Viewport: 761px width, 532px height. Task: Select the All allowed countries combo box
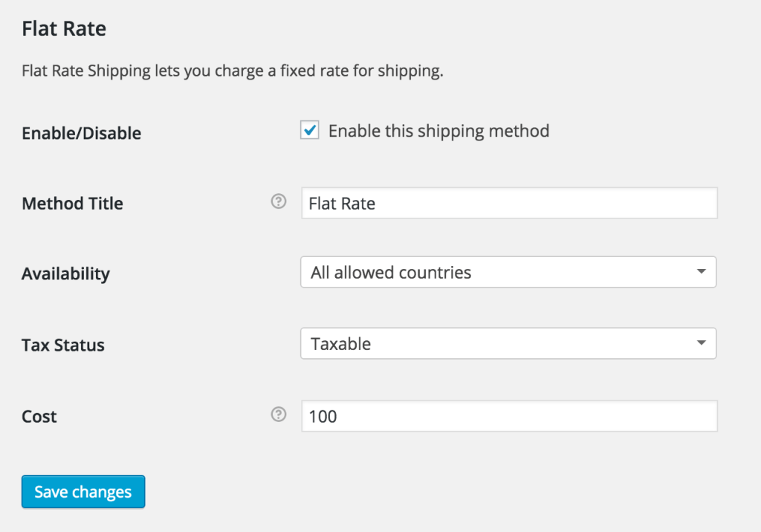click(x=508, y=272)
